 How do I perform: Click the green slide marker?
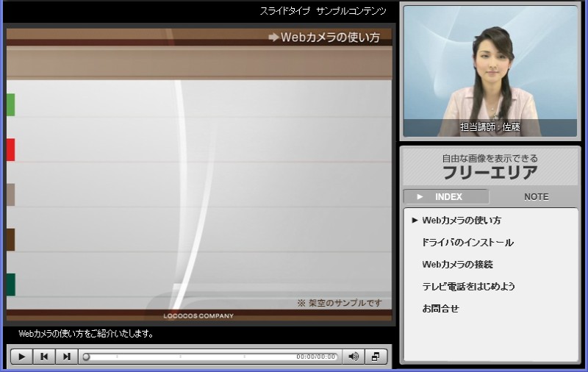click(x=10, y=104)
